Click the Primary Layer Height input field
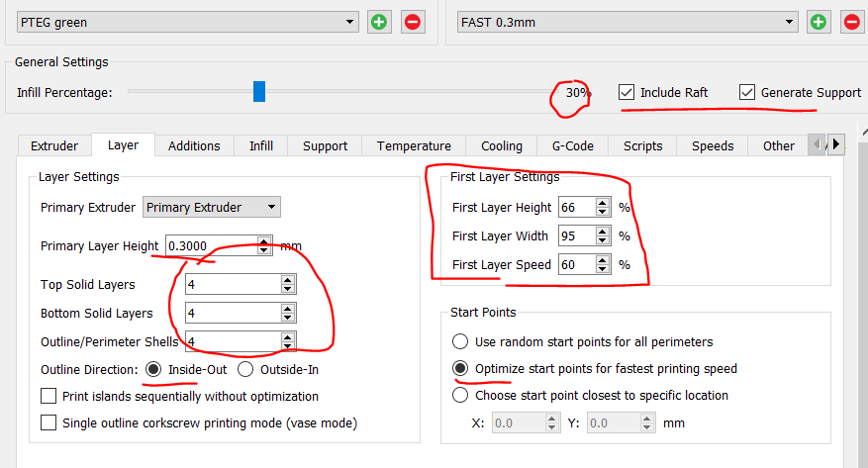Screen dimensions: 868x468 coord(210,246)
